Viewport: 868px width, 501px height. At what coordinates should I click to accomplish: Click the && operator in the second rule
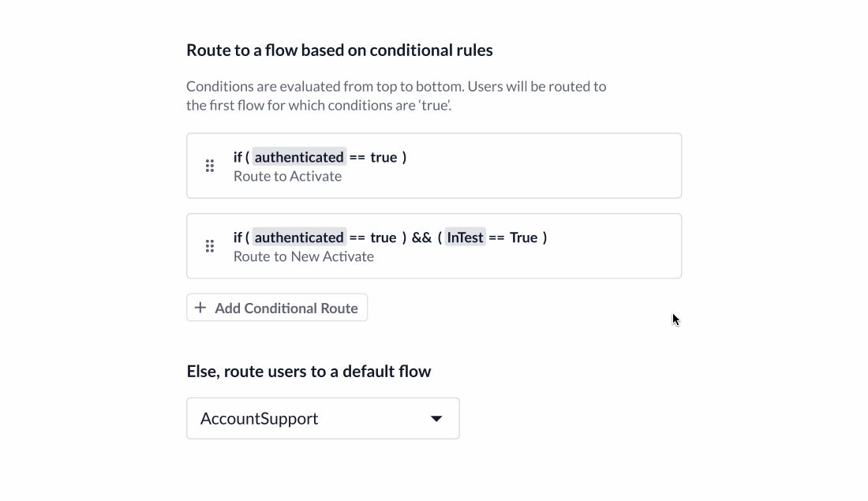421,237
